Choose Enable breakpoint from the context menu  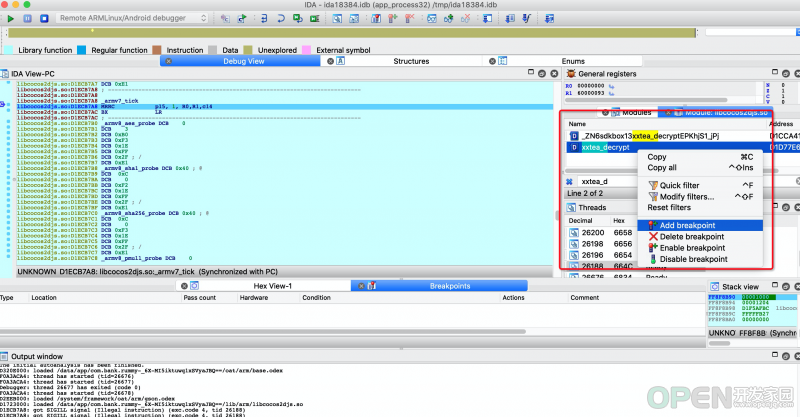700,248
